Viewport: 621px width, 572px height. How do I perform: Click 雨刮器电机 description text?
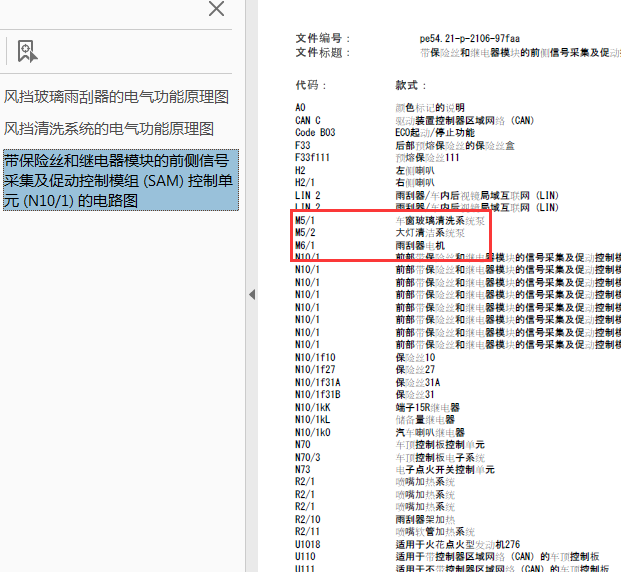pyautogui.click(x=420, y=245)
